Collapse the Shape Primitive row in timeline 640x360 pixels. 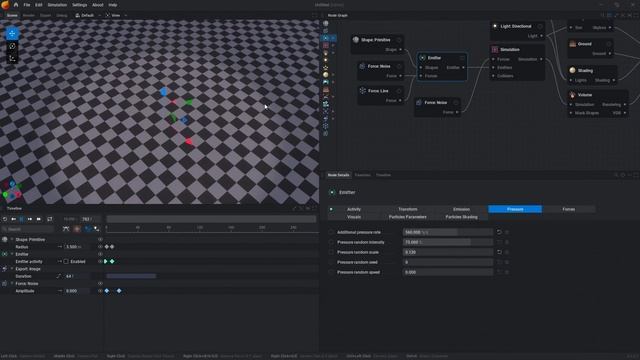click(x=12, y=239)
